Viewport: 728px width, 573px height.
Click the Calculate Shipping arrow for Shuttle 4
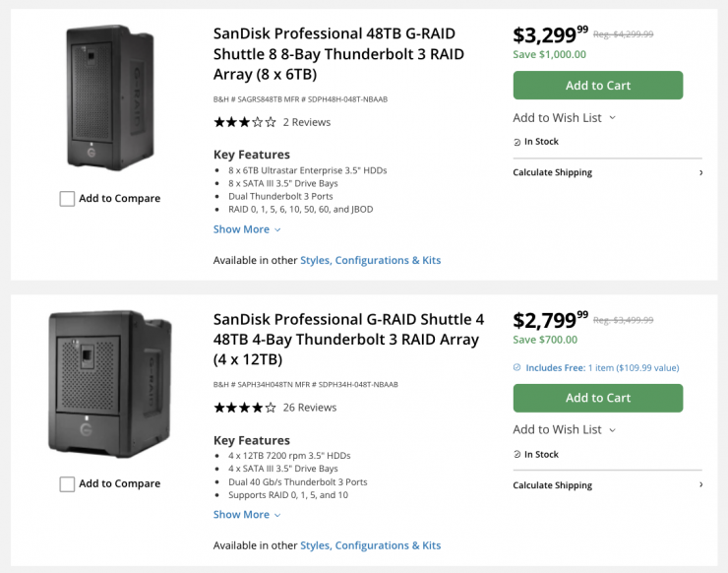(700, 485)
